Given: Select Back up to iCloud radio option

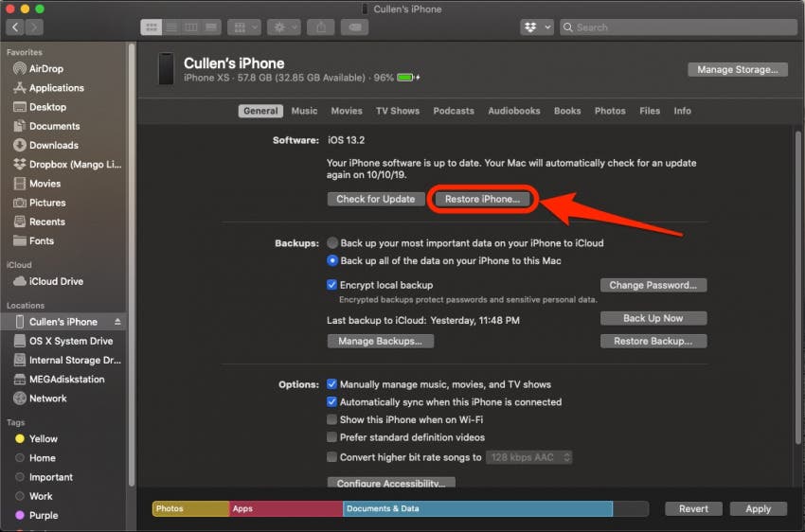Looking at the screenshot, I should tap(332, 242).
